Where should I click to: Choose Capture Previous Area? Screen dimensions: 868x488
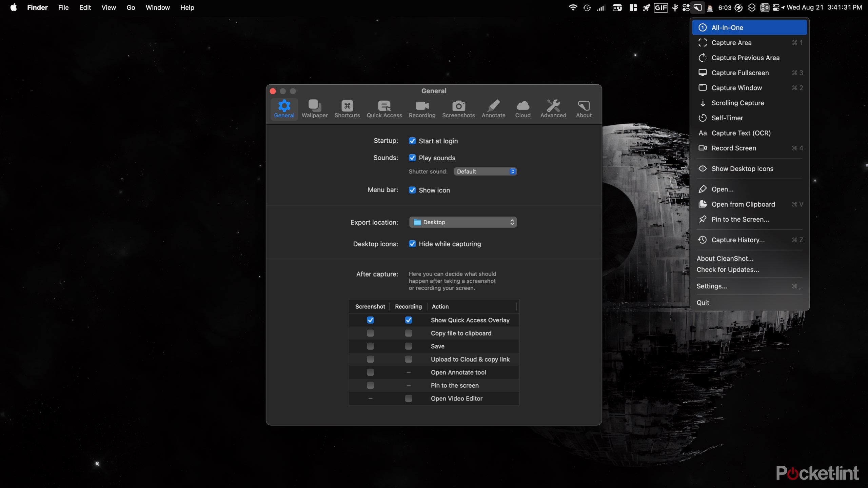coord(749,58)
